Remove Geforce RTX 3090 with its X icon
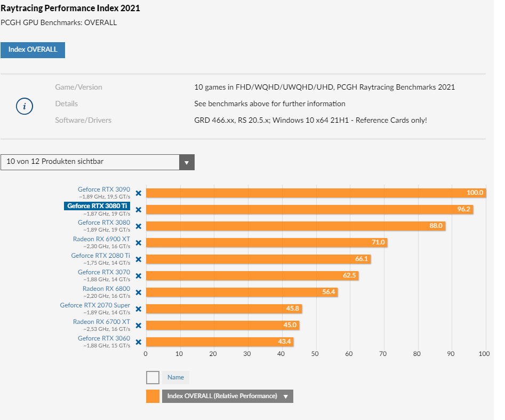 [x=139, y=193]
